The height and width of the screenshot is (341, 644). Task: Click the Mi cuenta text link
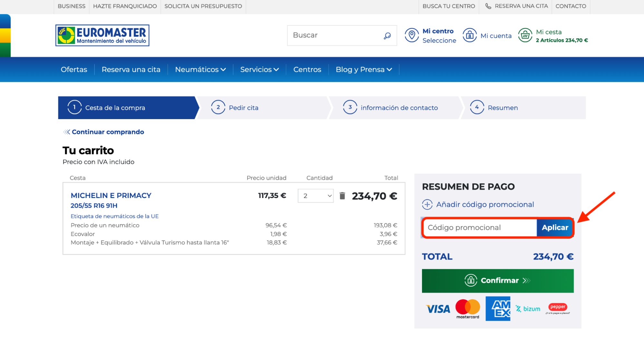496,36
